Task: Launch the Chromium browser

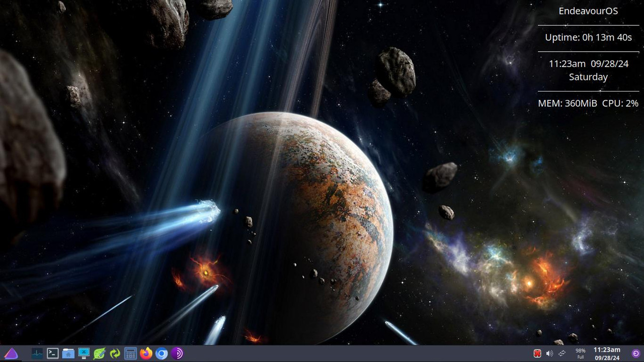Action: click(x=162, y=353)
